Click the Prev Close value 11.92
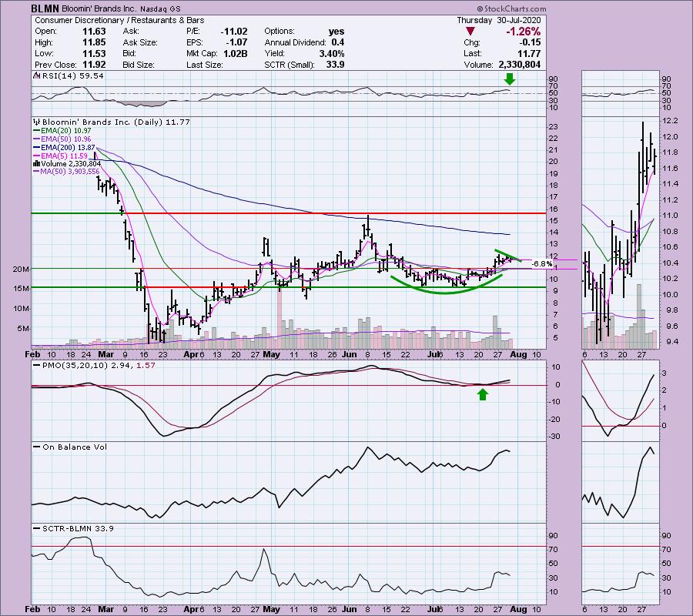 point(94,65)
